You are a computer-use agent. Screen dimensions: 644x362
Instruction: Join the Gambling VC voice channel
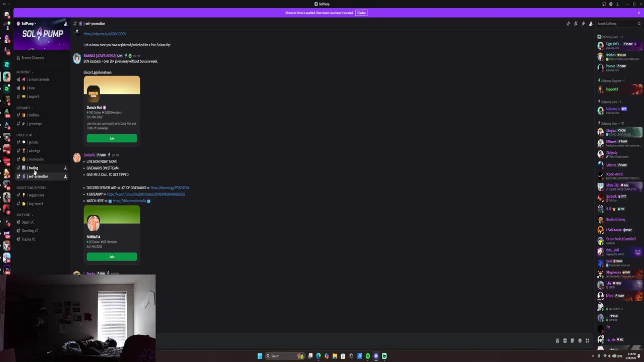point(42,231)
